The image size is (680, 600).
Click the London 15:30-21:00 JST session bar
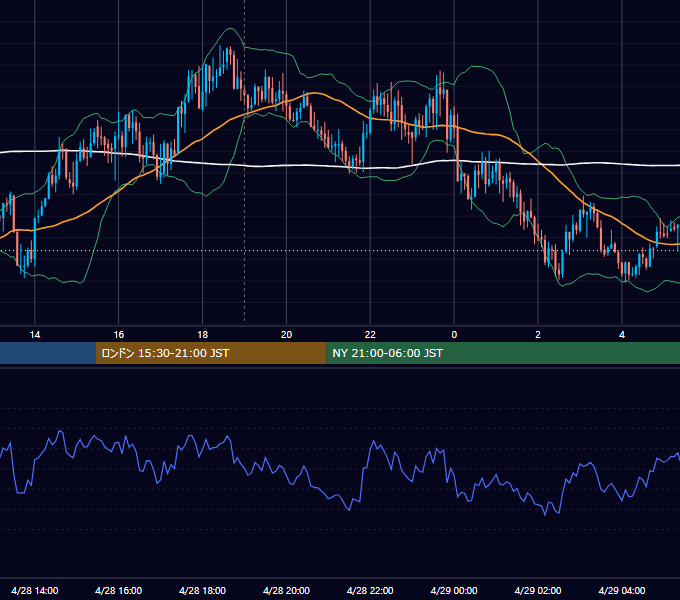click(x=211, y=353)
